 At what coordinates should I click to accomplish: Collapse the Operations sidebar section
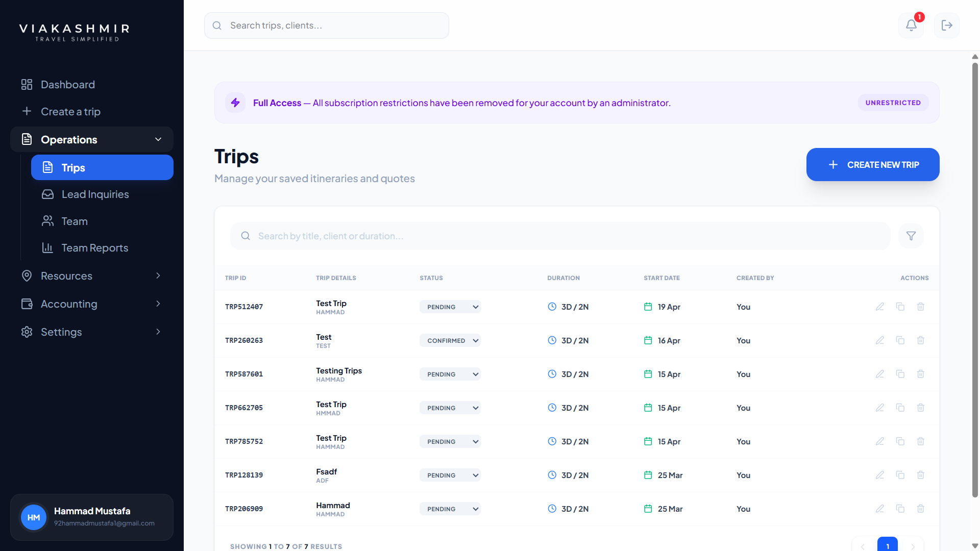pos(92,139)
